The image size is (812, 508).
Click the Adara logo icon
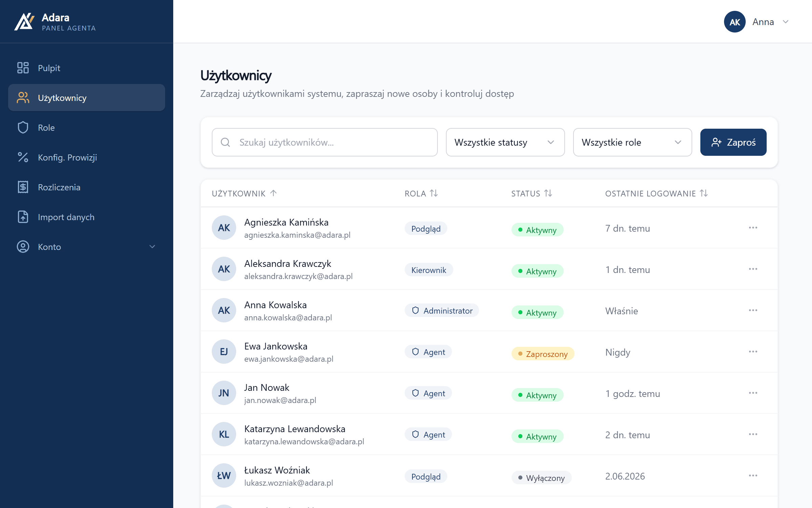coord(24,22)
